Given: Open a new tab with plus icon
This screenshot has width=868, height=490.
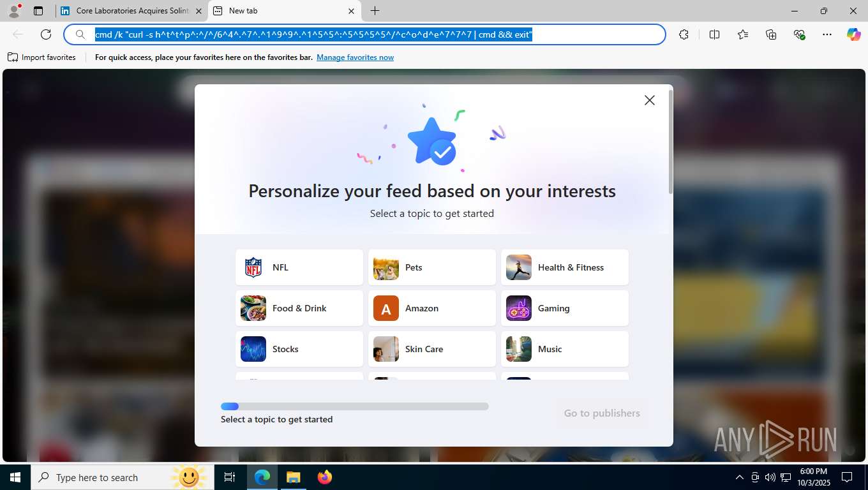Looking at the screenshot, I should (x=375, y=11).
